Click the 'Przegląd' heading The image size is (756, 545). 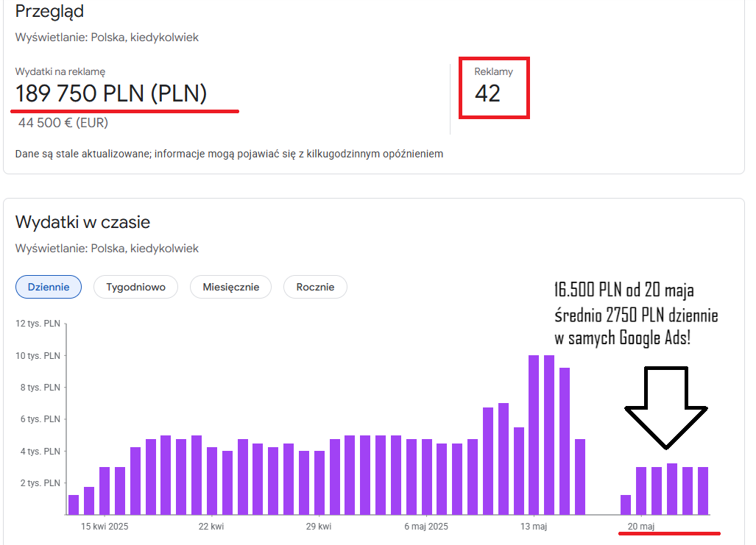pos(49,12)
